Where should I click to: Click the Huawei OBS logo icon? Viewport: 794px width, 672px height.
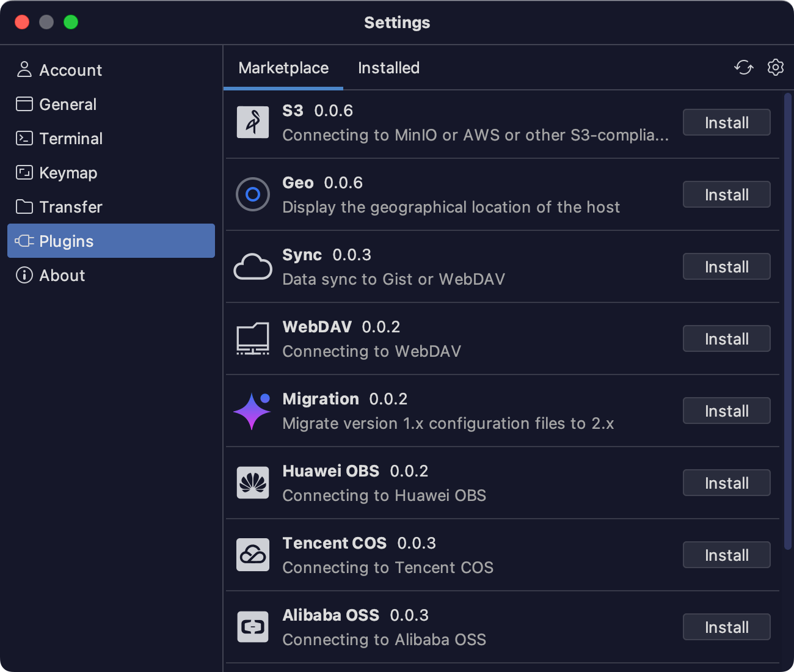click(x=253, y=483)
